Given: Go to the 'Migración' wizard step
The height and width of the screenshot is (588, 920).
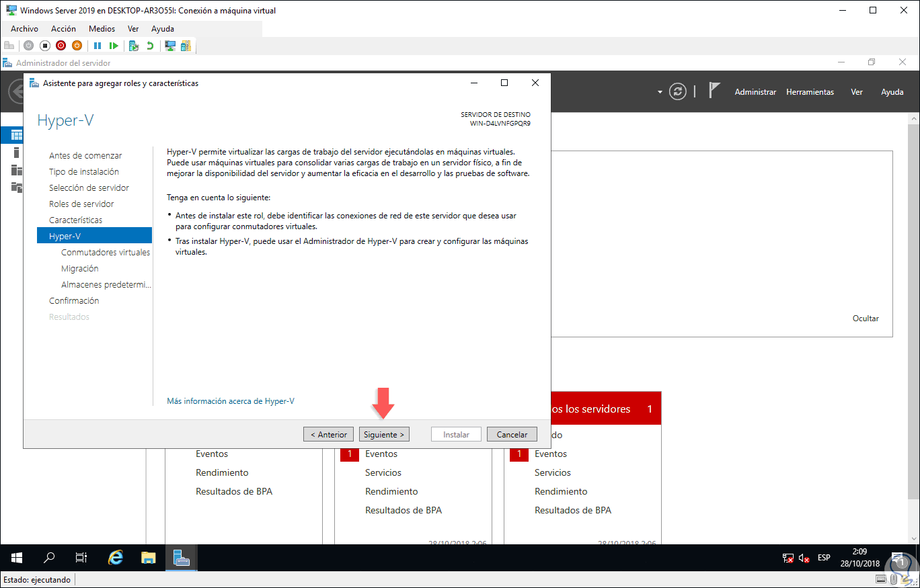Looking at the screenshot, I should tap(80, 268).
